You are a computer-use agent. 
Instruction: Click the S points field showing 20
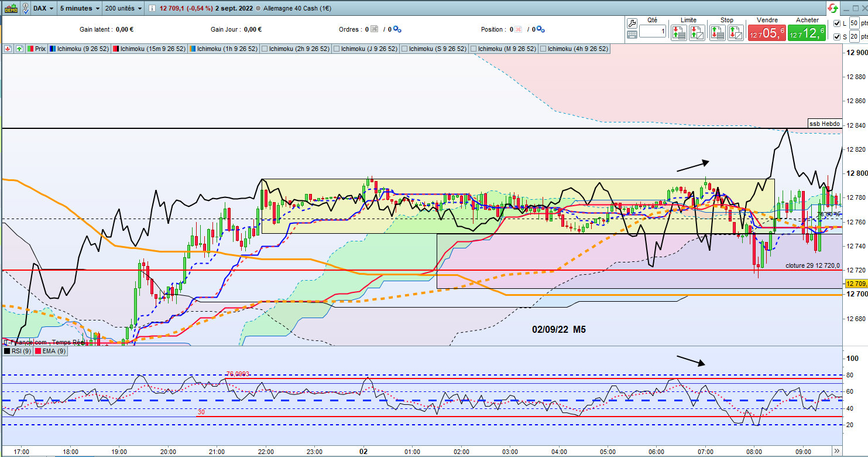click(854, 37)
